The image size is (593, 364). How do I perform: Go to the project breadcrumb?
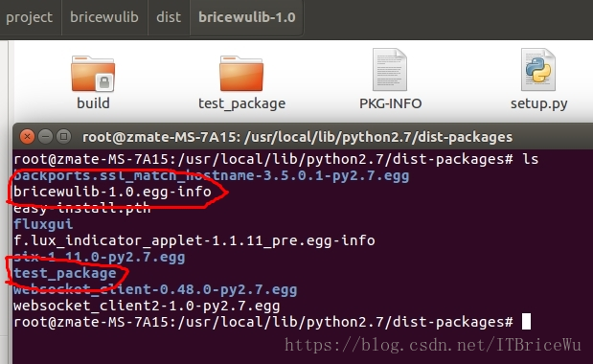pos(29,17)
